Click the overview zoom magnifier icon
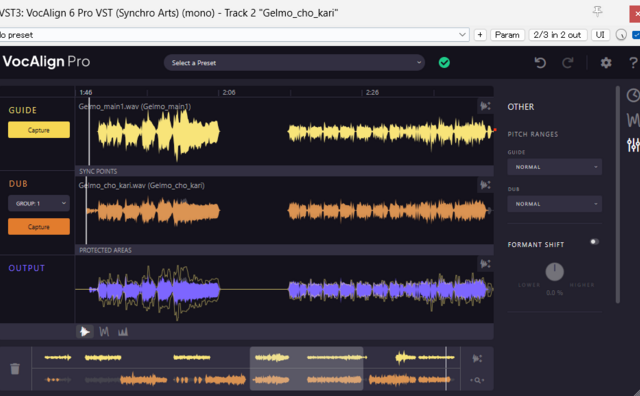 (477, 380)
